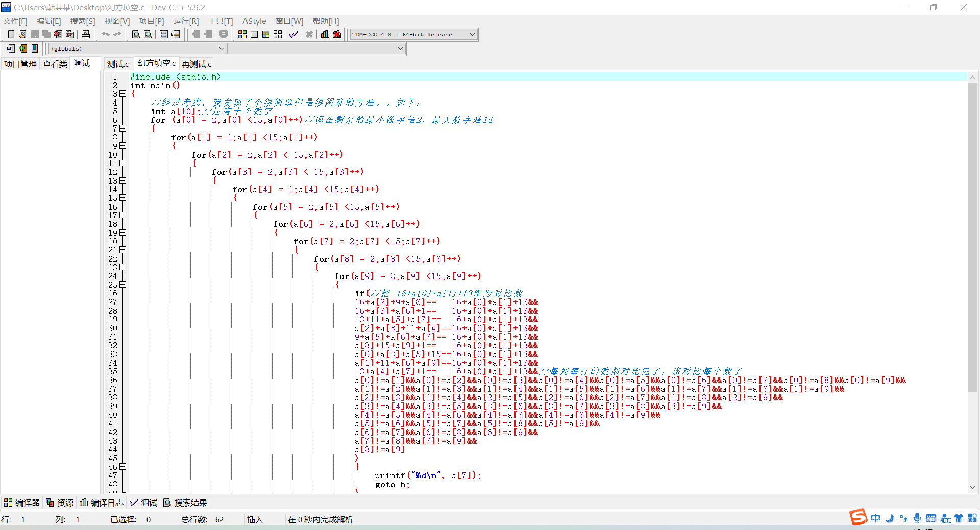The height and width of the screenshot is (530, 980).
Task: Open the AStyle menu
Action: click(x=254, y=21)
